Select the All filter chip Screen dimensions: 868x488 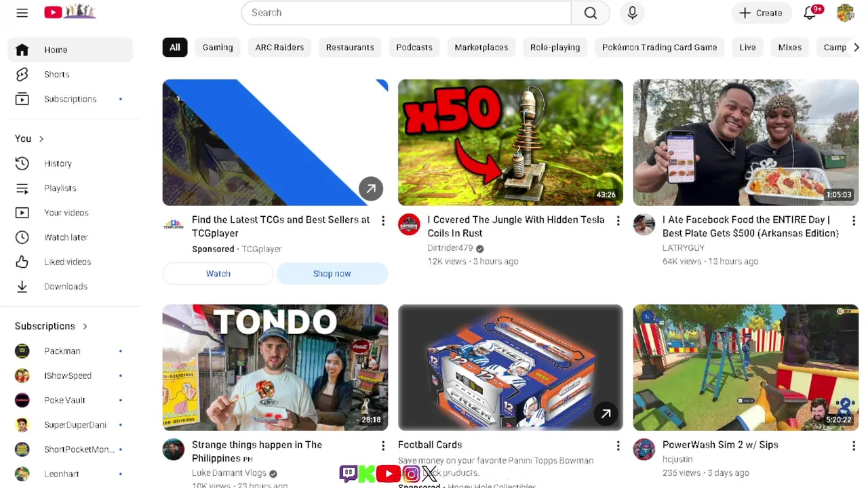pos(175,47)
